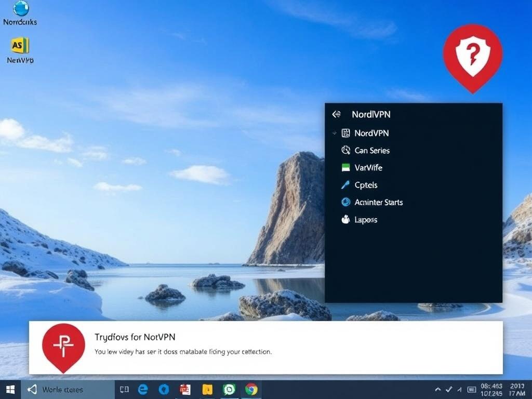
Task: Click the search box arrow icon
Action: tap(32, 390)
